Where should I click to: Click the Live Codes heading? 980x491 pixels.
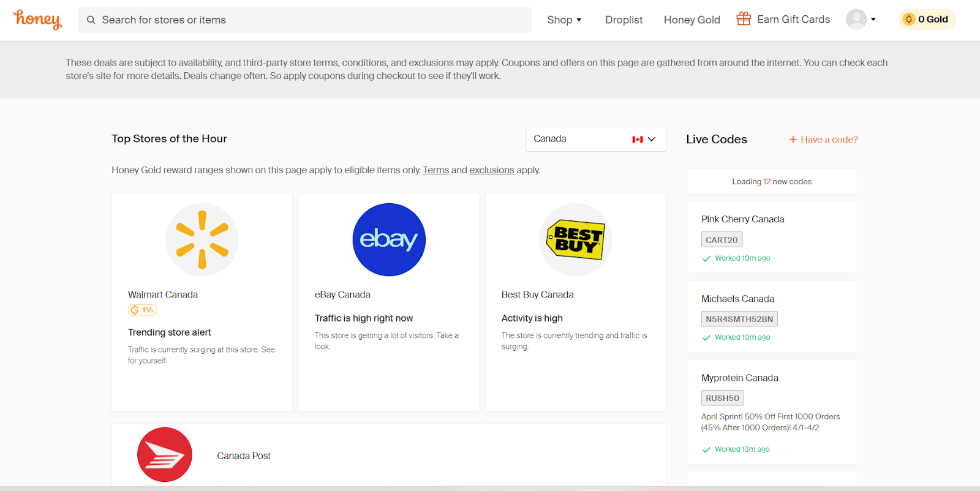pos(717,140)
